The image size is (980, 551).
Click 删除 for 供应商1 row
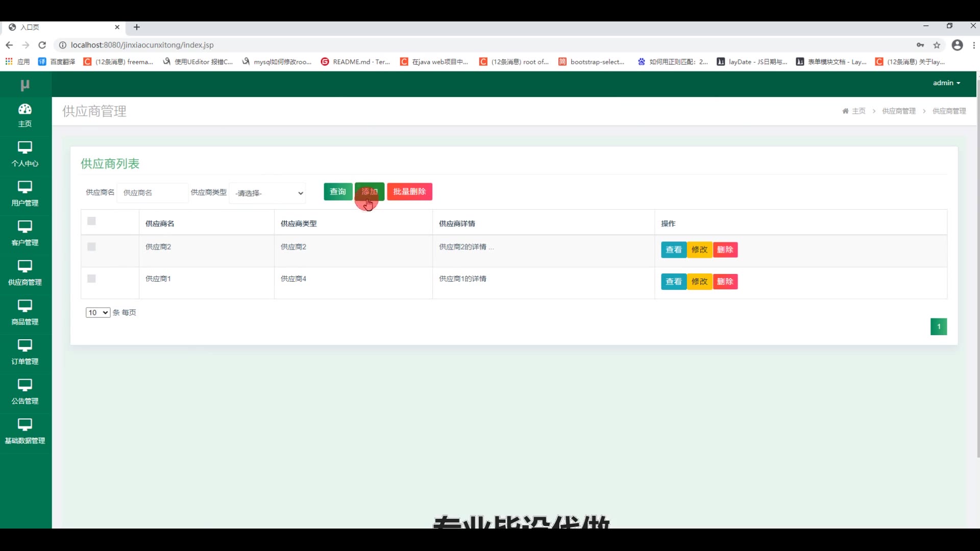[x=725, y=282]
